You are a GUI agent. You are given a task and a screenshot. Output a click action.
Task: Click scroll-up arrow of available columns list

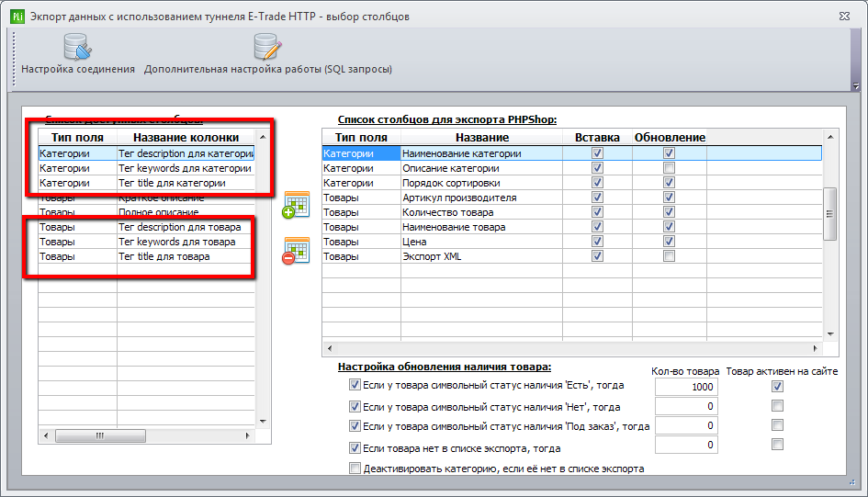263,137
